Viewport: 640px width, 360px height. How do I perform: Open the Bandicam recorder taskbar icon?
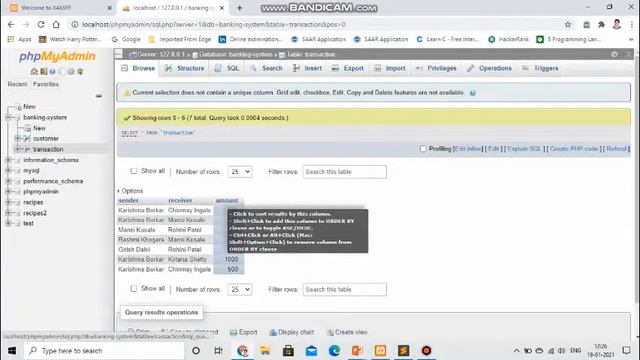pyautogui.click(x=426, y=351)
